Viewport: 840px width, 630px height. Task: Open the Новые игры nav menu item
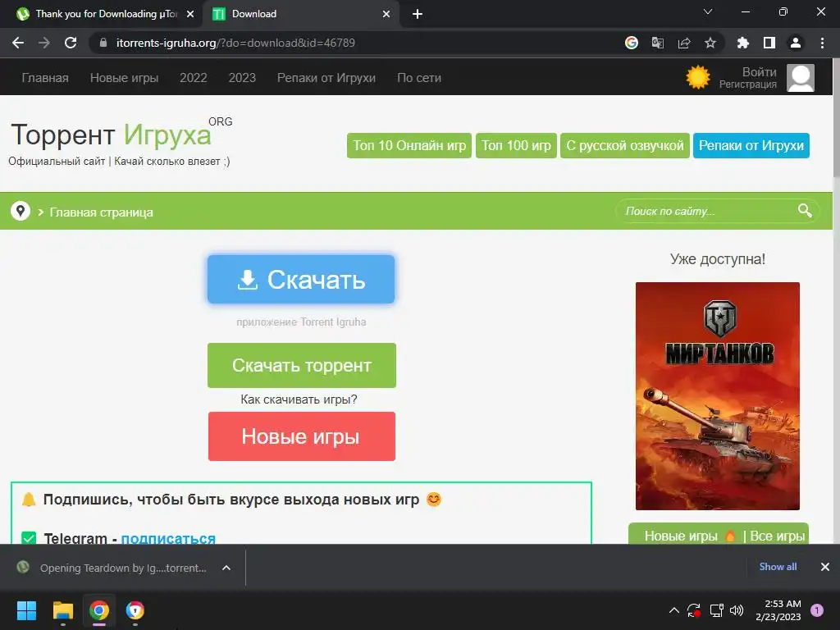coord(125,78)
